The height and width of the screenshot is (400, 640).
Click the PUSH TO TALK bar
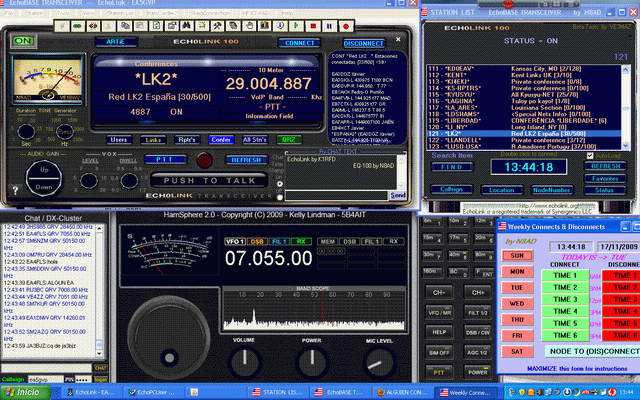tap(209, 180)
